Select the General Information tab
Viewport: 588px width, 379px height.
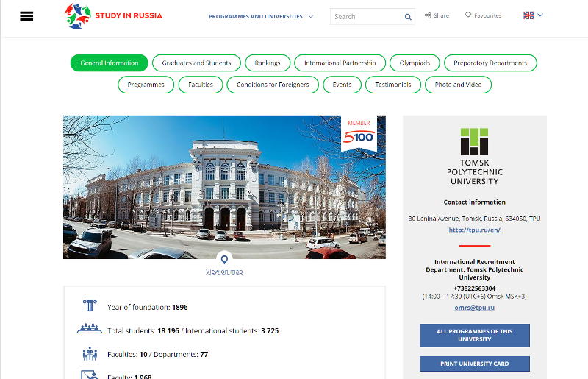pos(109,63)
